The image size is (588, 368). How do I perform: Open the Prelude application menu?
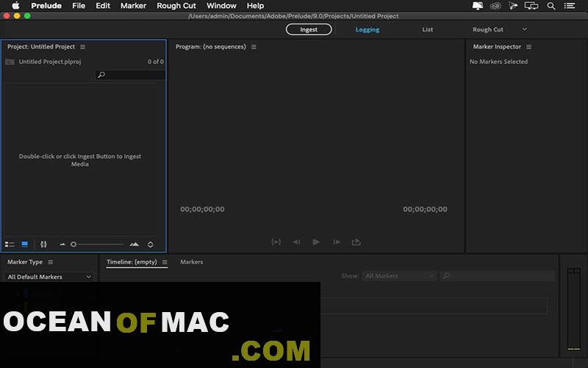(x=46, y=6)
